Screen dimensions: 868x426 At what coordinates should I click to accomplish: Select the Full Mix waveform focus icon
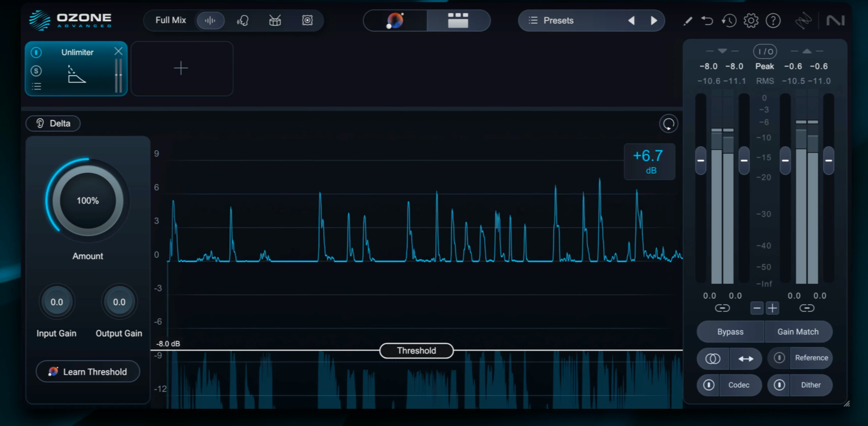pos(210,21)
